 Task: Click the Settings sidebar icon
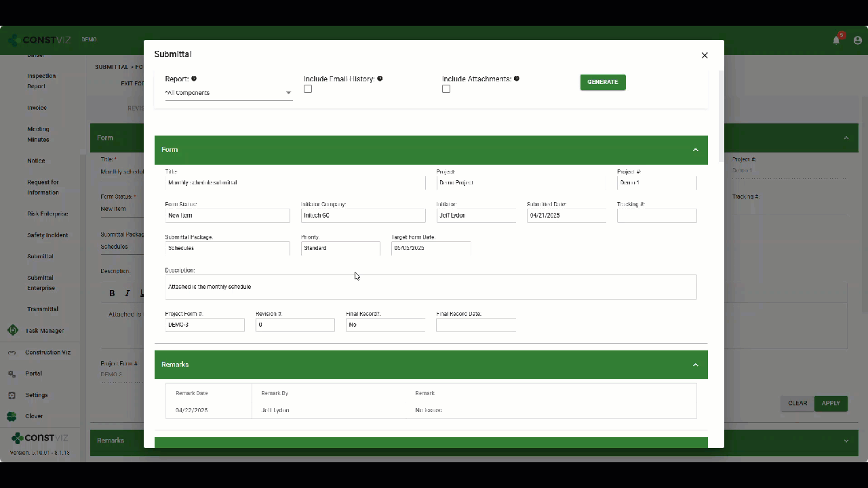click(12, 395)
